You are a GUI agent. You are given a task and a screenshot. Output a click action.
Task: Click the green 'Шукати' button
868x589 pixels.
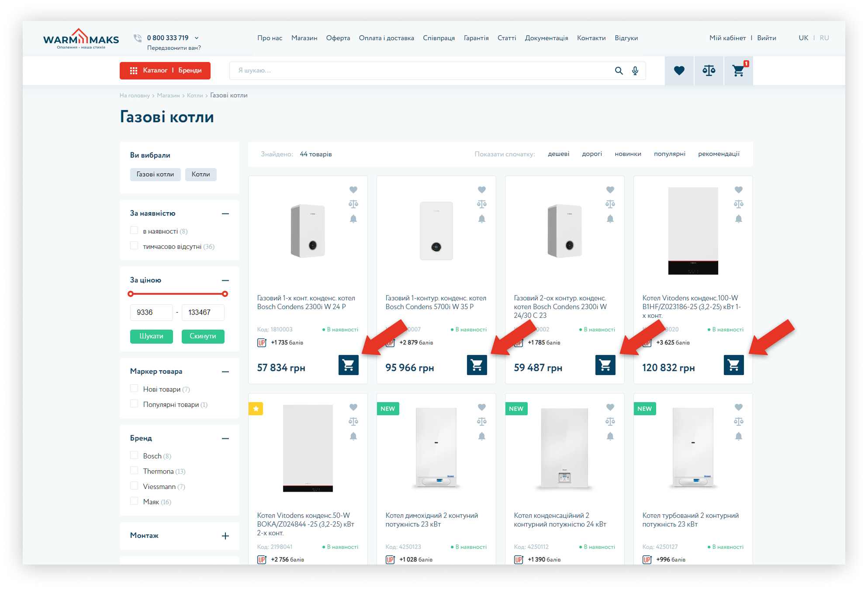[151, 336]
